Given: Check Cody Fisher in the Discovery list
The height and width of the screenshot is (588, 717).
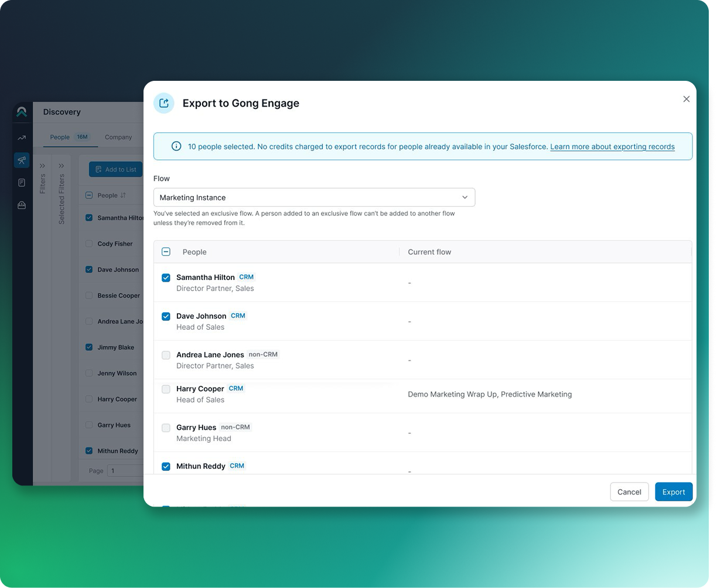Looking at the screenshot, I should (x=89, y=244).
